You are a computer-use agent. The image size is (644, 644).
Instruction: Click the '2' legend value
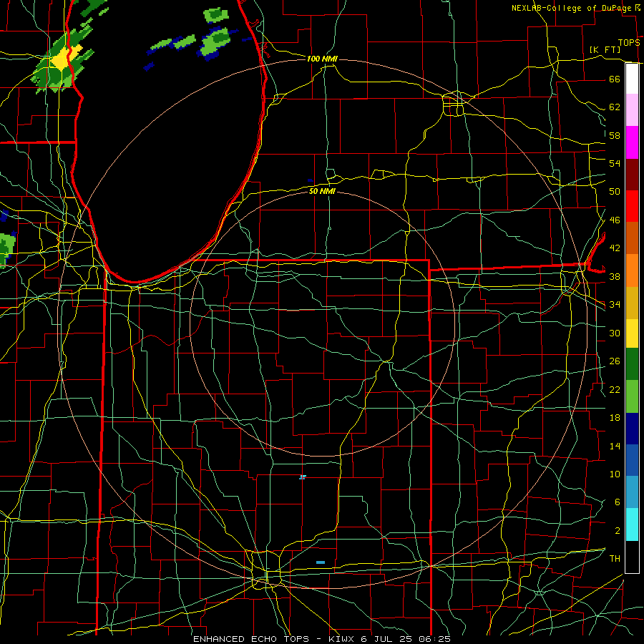[x=617, y=531]
